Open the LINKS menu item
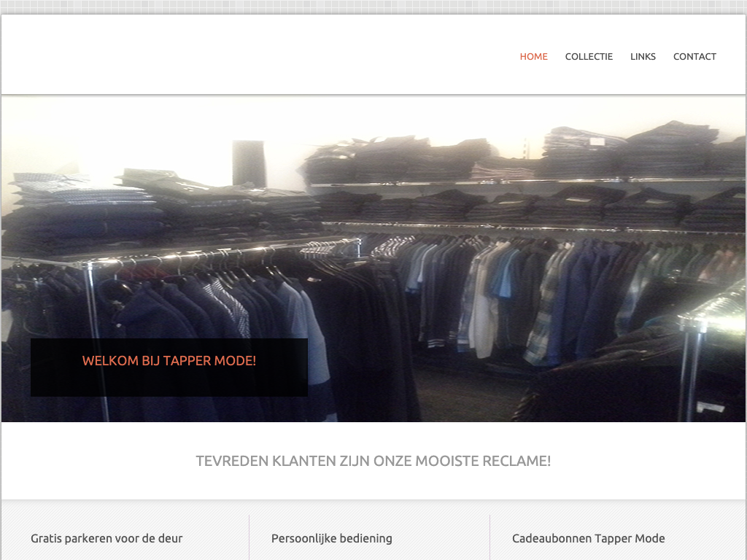The height and width of the screenshot is (560, 747). 643,56
